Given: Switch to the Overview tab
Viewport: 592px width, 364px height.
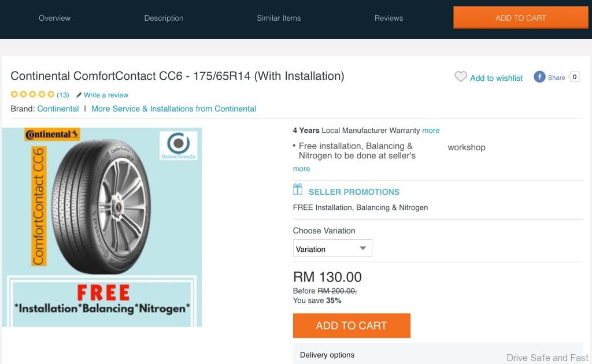Looking at the screenshot, I should coord(54,18).
